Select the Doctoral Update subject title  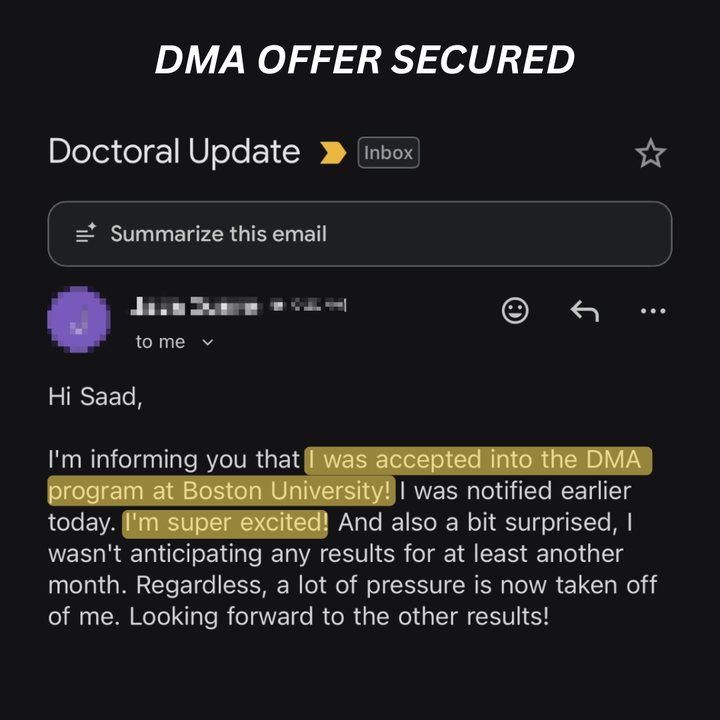[x=174, y=152]
